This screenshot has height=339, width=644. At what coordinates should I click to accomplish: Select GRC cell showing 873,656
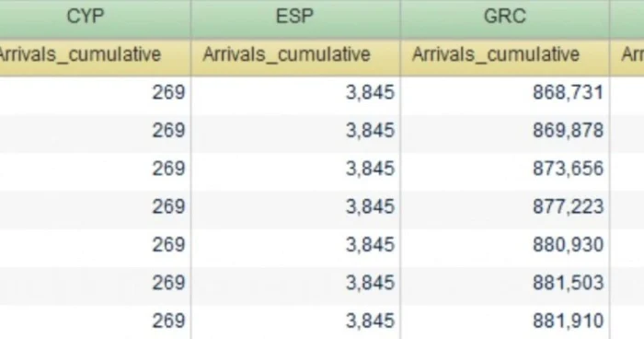pos(505,169)
